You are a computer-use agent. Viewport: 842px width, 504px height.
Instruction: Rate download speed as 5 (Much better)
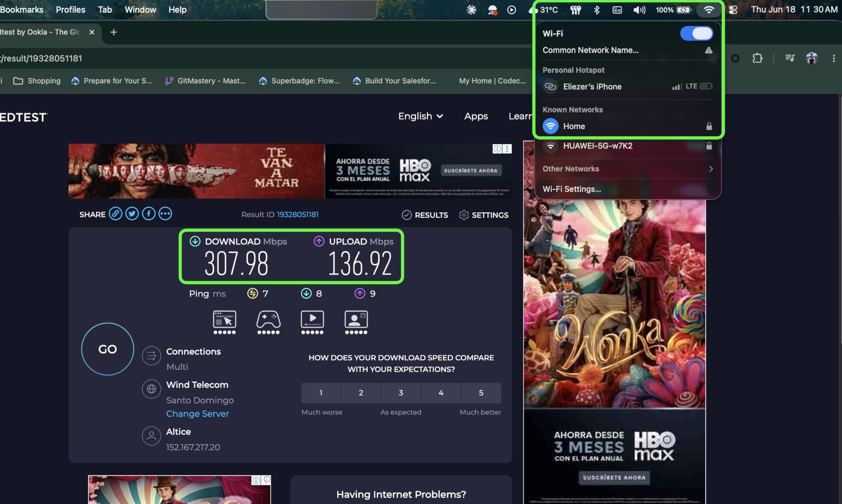click(481, 393)
